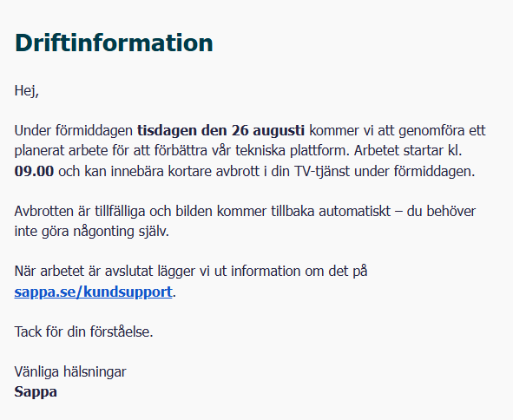
Task: Click the bold "Sappa" signature
Action: (36, 391)
